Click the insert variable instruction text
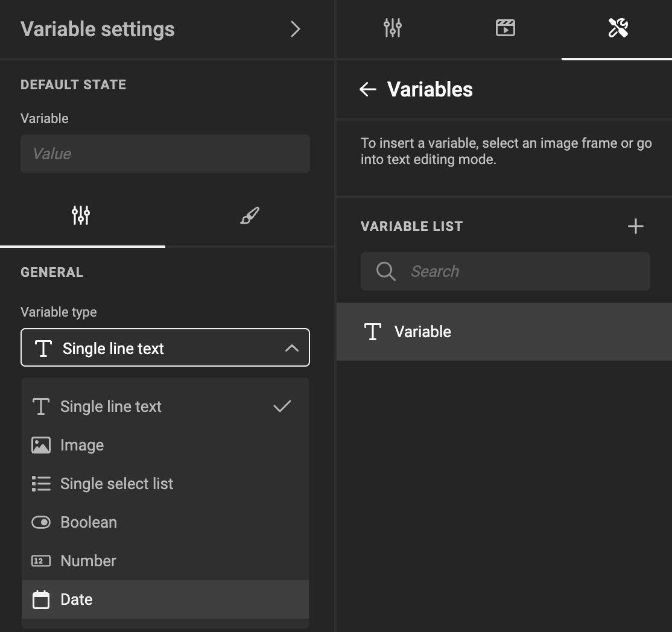 (x=506, y=151)
